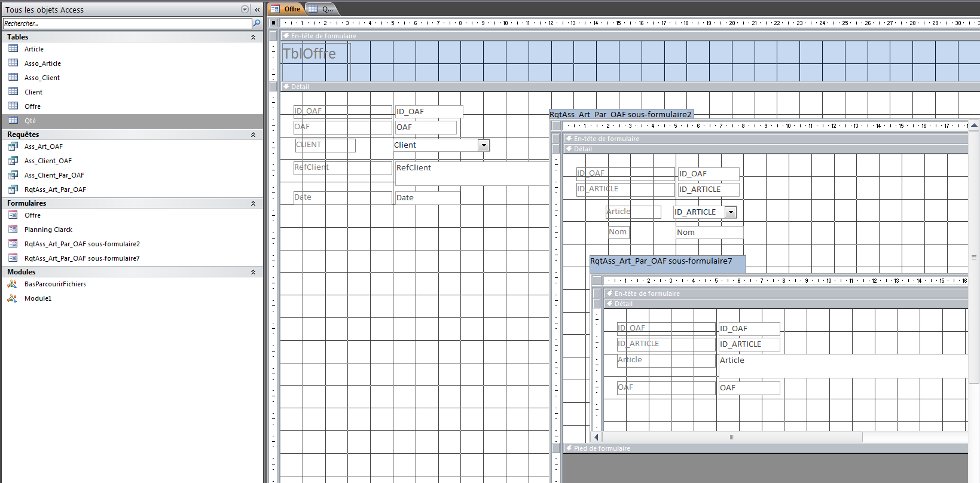
Task: Select the Article text box in sous-formulaire7
Action: tap(843, 366)
